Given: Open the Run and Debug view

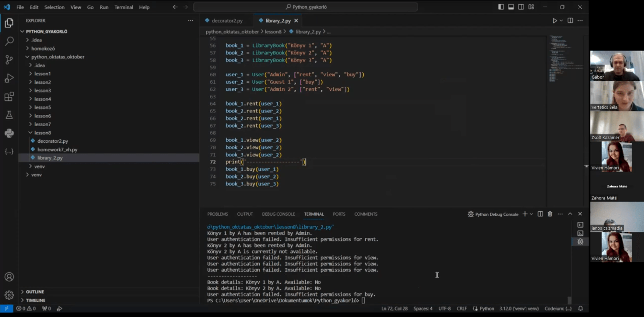Looking at the screenshot, I should 9,78.
